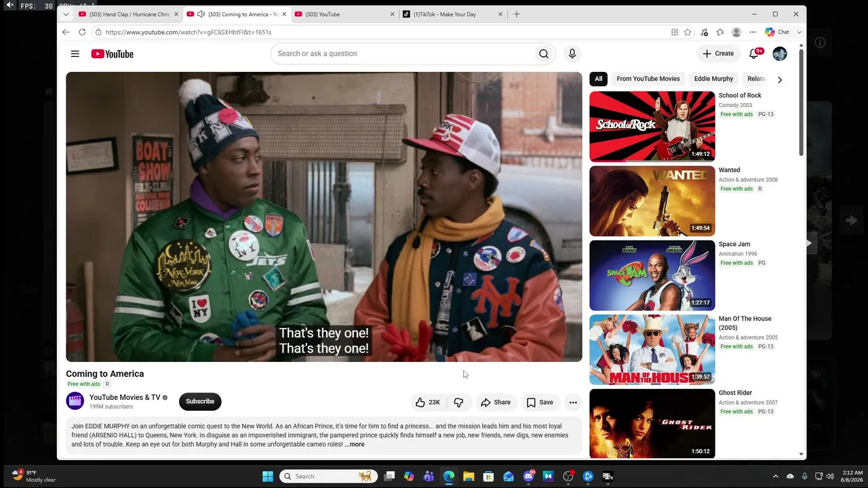Click the Create button

tap(718, 54)
